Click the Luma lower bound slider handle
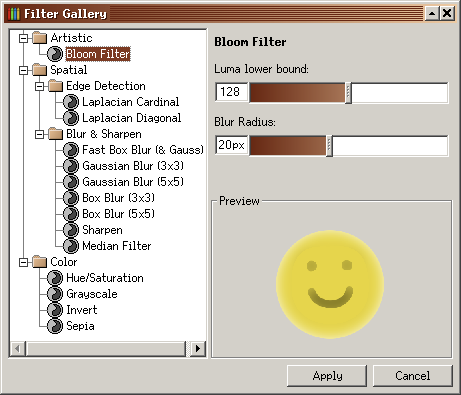Image resolution: width=461 pixels, height=395 pixels. pos(348,93)
